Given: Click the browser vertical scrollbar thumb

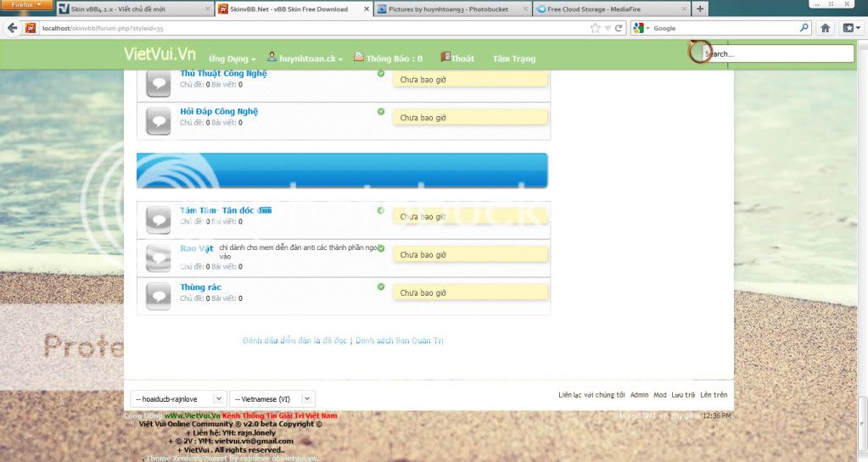Looking at the screenshot, I should tap(862, 425).
